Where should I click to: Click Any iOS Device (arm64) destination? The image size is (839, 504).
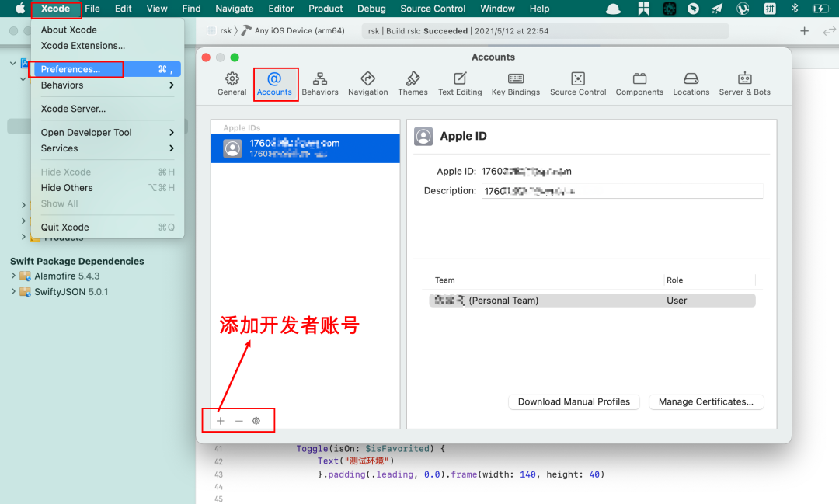299,30
